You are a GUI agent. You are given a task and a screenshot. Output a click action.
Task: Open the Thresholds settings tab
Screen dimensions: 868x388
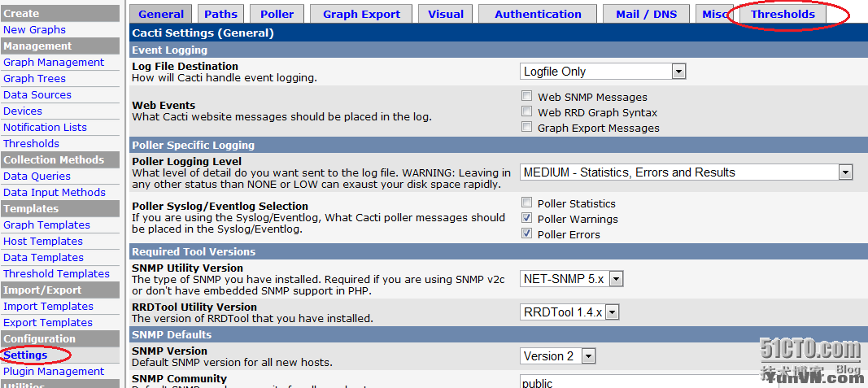[x=783, y=15]
